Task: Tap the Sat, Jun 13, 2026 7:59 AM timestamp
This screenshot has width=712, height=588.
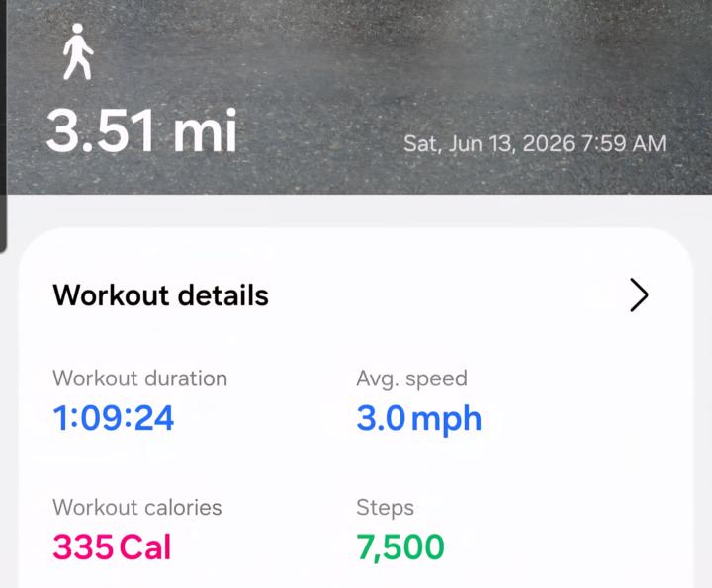Action: click(x=535, y=144)
